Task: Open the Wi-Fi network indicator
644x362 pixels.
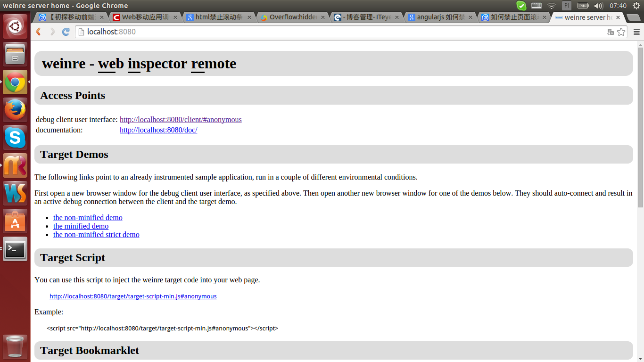Action: 552,6
